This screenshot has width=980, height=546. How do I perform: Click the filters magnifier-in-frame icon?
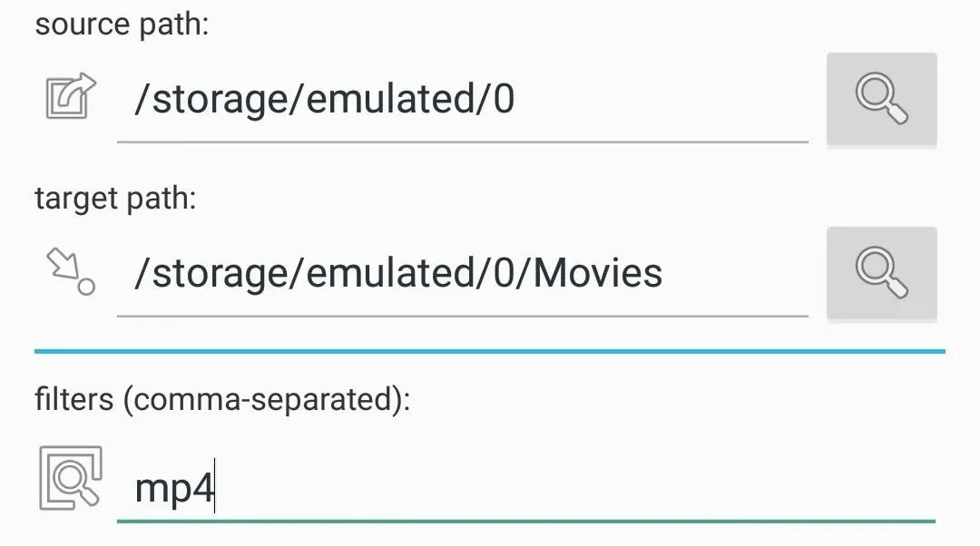click(71, 478)
